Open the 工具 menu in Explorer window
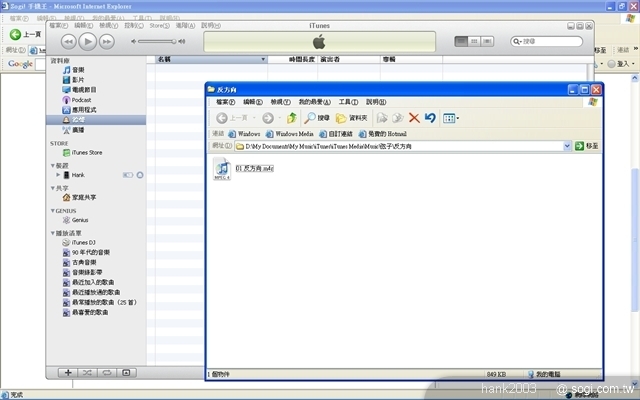 [x=348, y=102]
